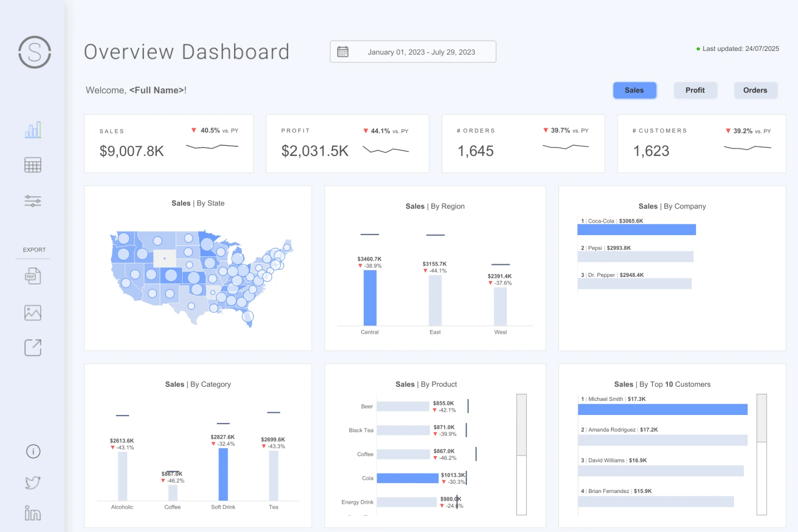Click the external share export icon
The width and height of the screenshot is (798, 532).
pyautogui.click(x=33, y=347)
